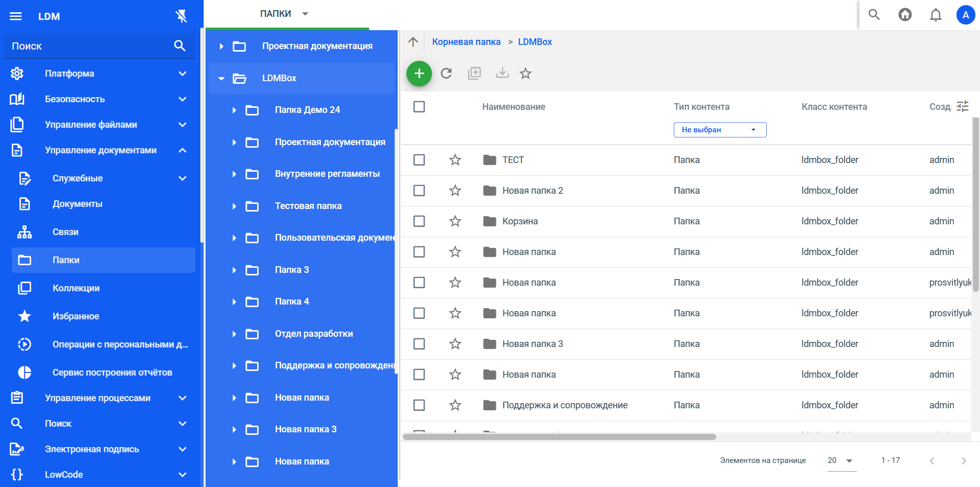Open the Управление процессами menu
The image size is (980, 487).
(x=100, y=398)
